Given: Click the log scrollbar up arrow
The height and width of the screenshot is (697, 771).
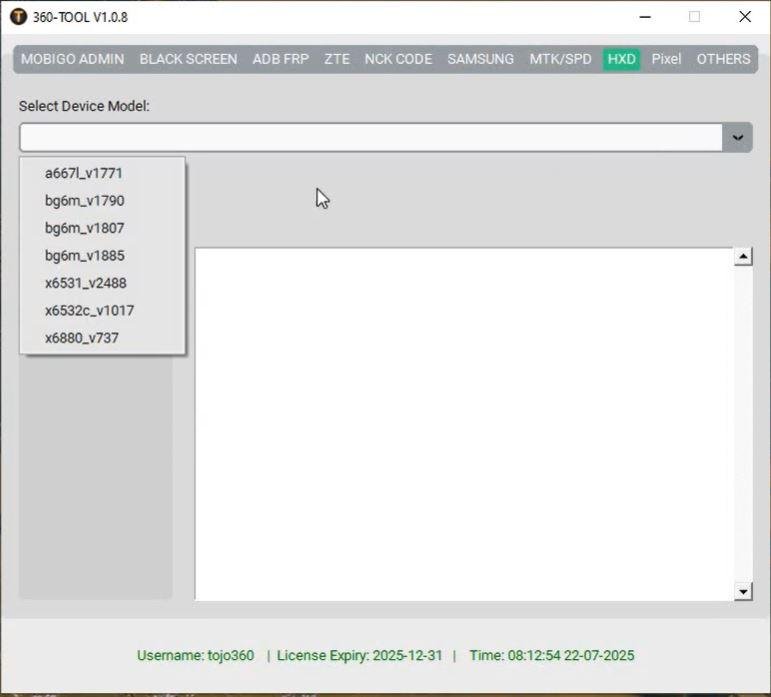Looking at the screenshot, I should click(x=743, y=257).
